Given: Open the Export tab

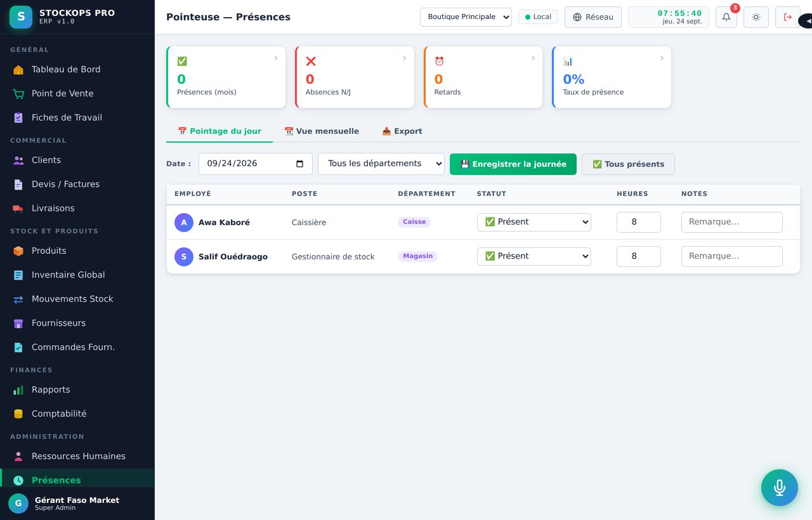Looking at the screenshot, I should tap(402, 131).
